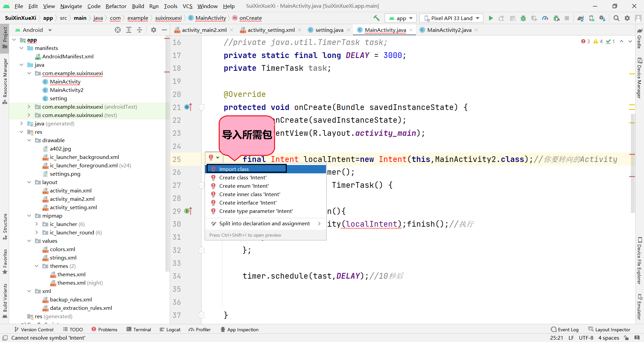Open the Android project view dropdown

[x=33, y=30]
